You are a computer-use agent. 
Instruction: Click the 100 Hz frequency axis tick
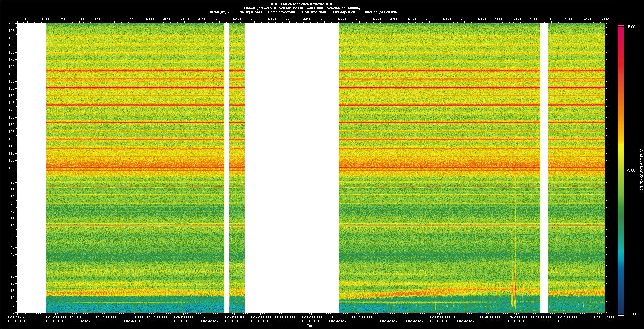coord(12,168)
